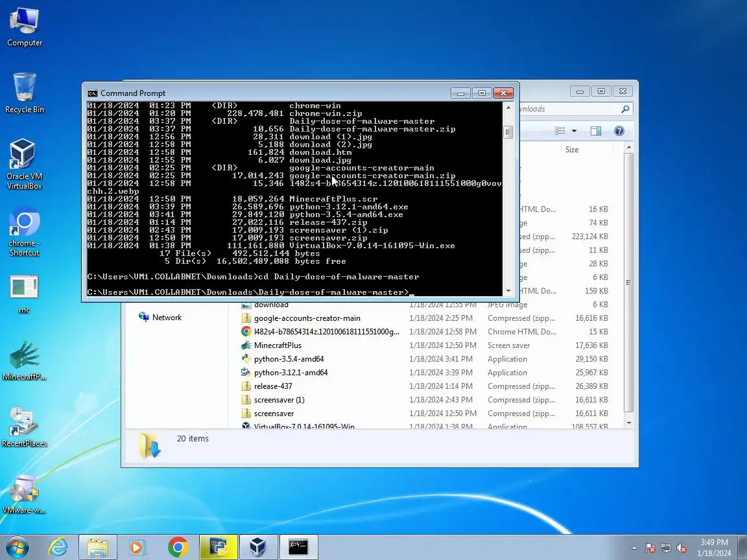
Task: Open the view options dropdown arrow
Action: (x=574, y=131)
